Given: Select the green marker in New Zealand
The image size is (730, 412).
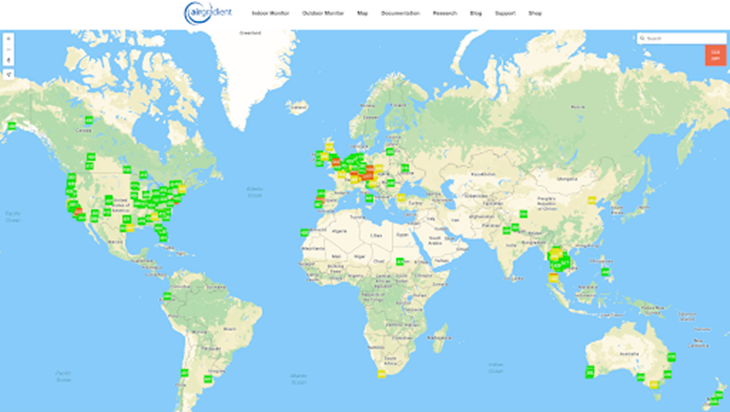Looking at the screenshot, I should tap(714, 397).
